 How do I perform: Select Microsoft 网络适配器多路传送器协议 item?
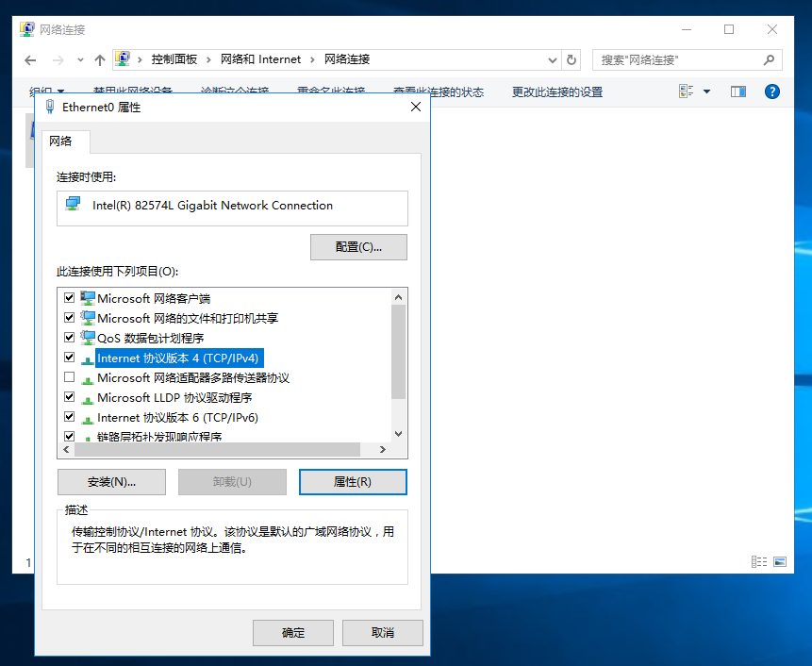click(193, 378)
